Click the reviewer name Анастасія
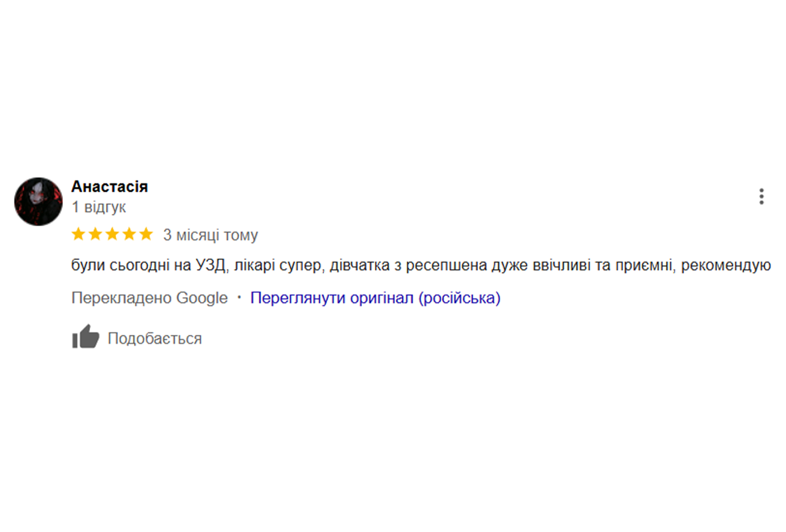 click(x=110, y=186)
